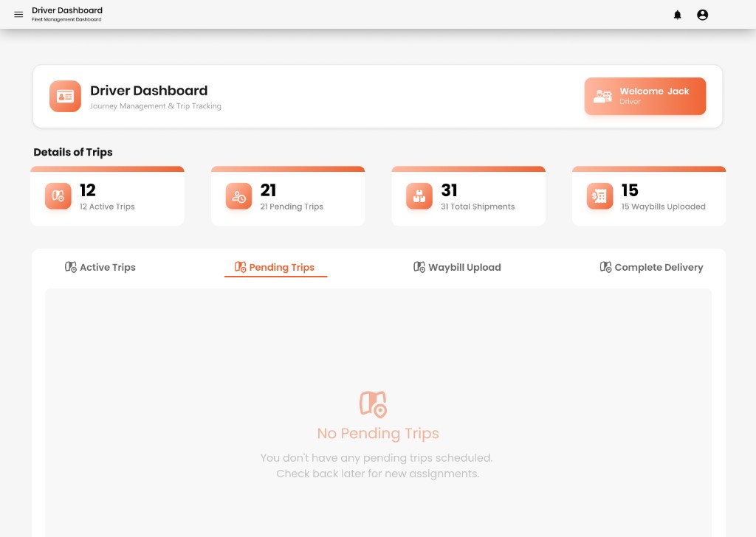Viewport: 756px width, 537px height.
Task: Click the Welcome Jack driver button
Action: [x=645, y=97]
